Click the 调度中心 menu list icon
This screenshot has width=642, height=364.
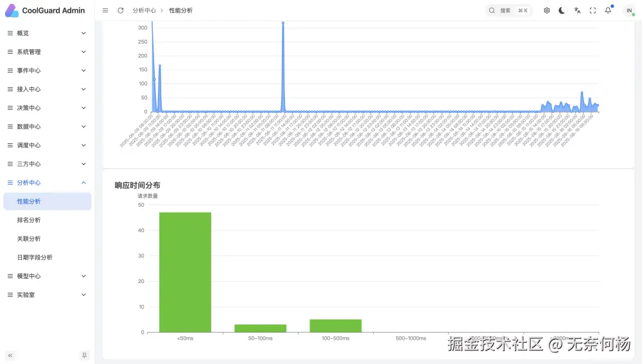point(10,145)
